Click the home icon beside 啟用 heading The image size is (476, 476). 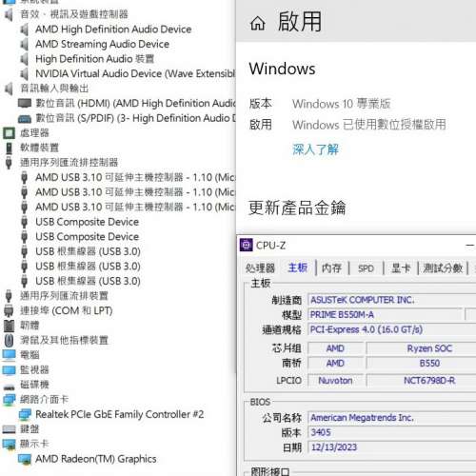point(257,23)
